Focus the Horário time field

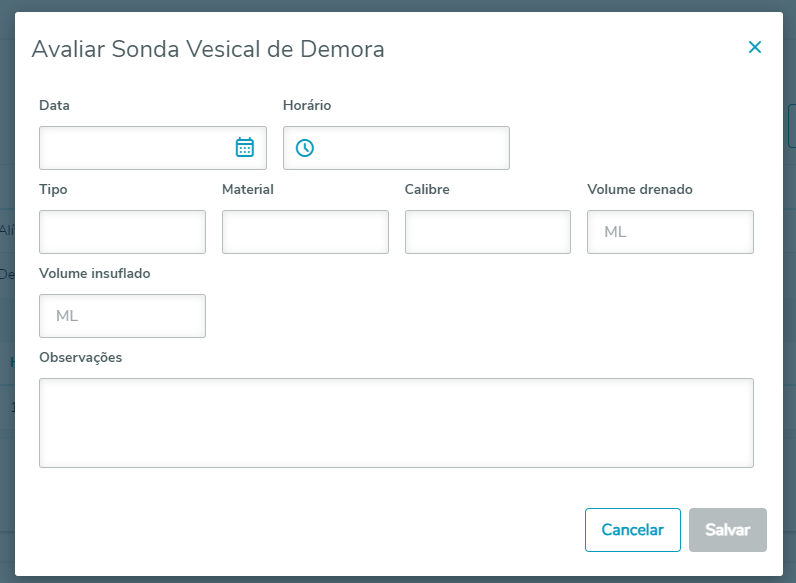(410, 148)
